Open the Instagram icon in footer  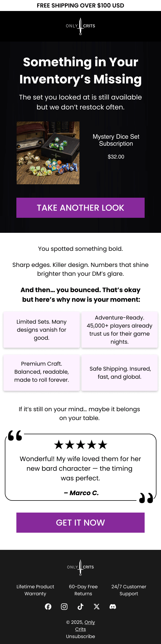[x=64, y=607]
